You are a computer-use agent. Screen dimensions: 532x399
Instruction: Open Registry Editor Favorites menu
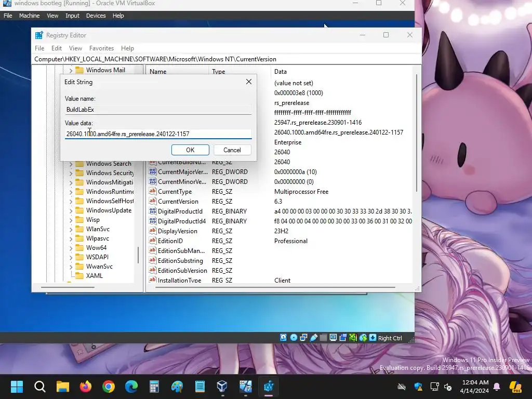coord(101,48)
